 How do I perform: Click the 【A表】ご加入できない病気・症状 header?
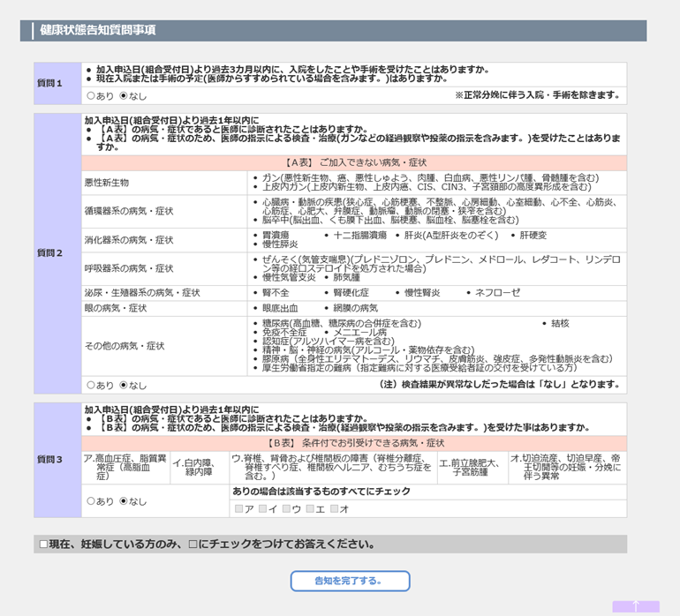point(355,163)
